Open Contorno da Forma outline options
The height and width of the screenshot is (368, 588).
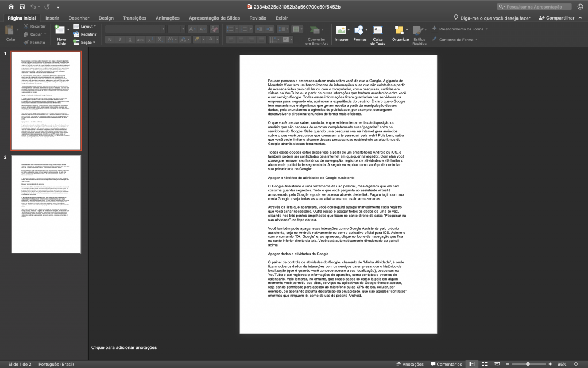(x=455, y=40)
